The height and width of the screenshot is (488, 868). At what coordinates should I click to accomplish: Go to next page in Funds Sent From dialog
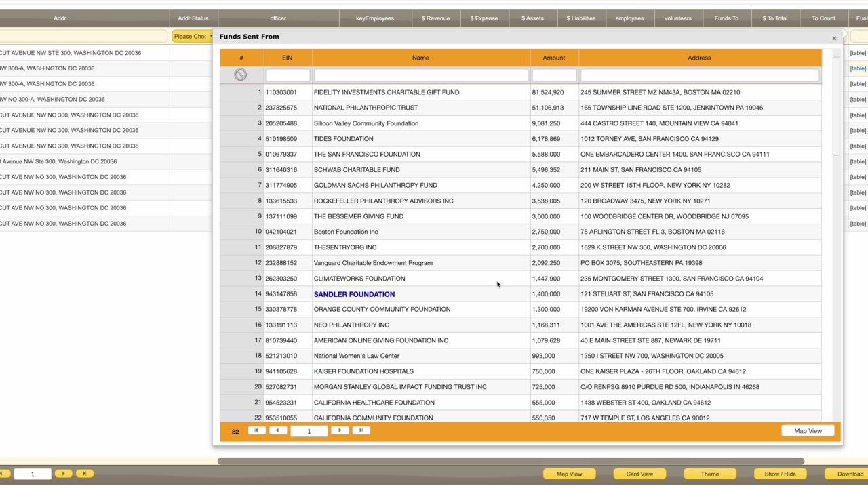(340, 430)
